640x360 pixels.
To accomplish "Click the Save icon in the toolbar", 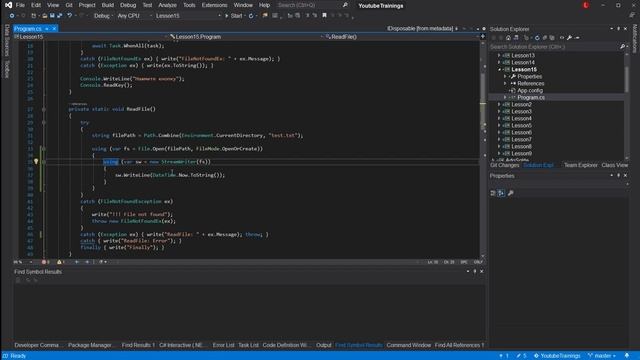I will 52,16.
